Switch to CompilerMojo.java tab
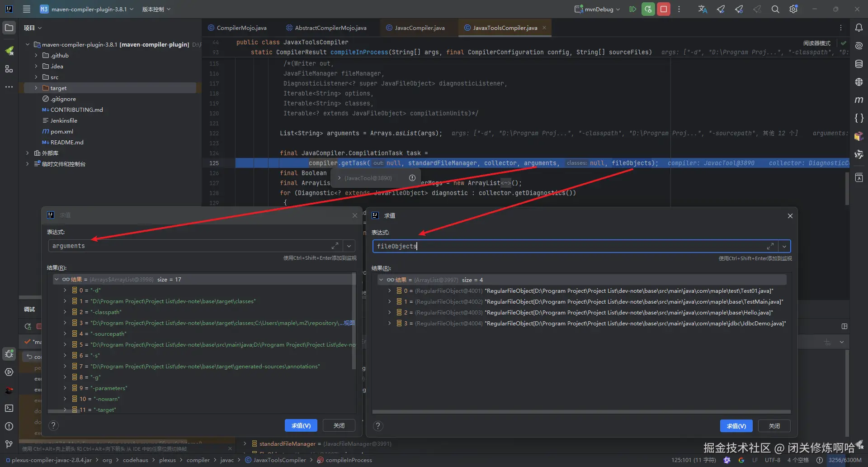The image size is (868, 467). (x=237, y=28)
